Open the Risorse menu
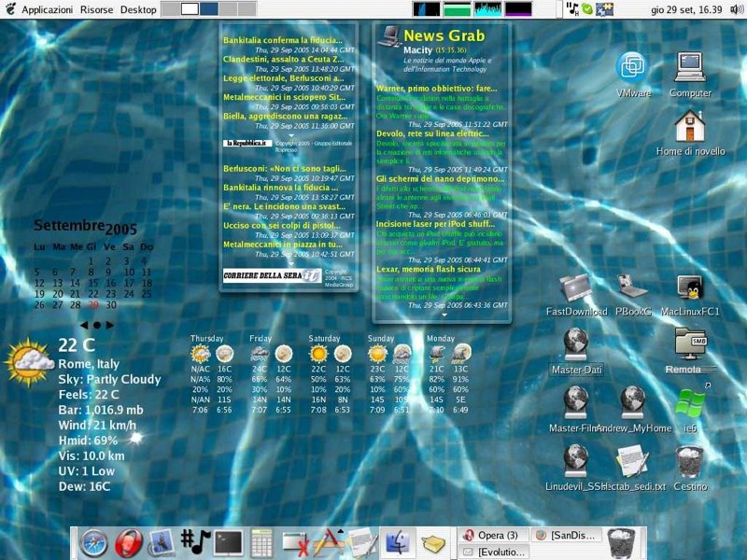This screenshot has height=560, width=747. (x=97, y=9)
